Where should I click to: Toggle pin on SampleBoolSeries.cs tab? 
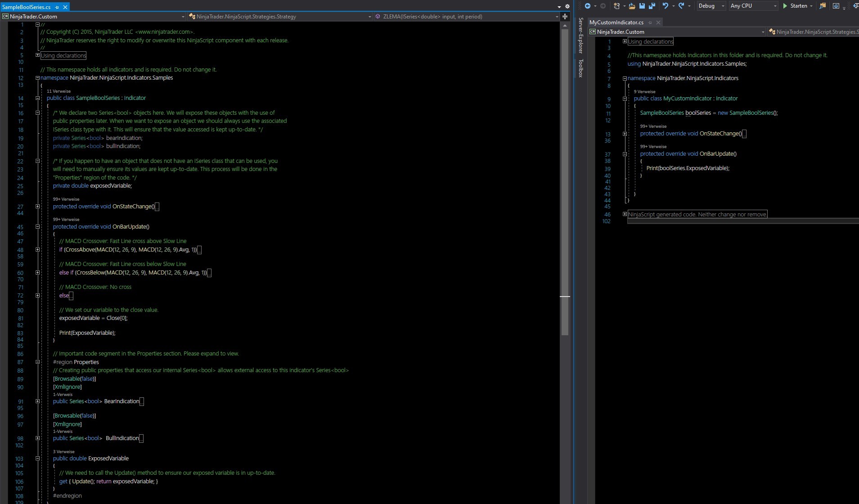point(57,7)
